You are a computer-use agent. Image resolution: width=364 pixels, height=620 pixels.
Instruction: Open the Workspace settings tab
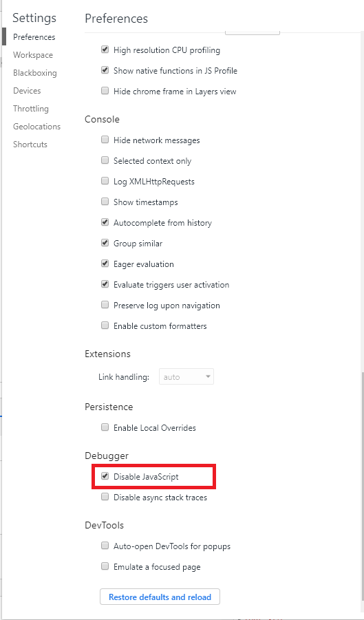pyautogui.click(x=33, y=55)
